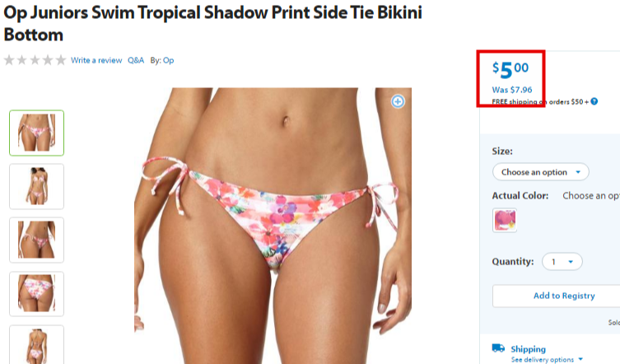
Task: Rate the product with the fifth star
Action: click(60, 60)
